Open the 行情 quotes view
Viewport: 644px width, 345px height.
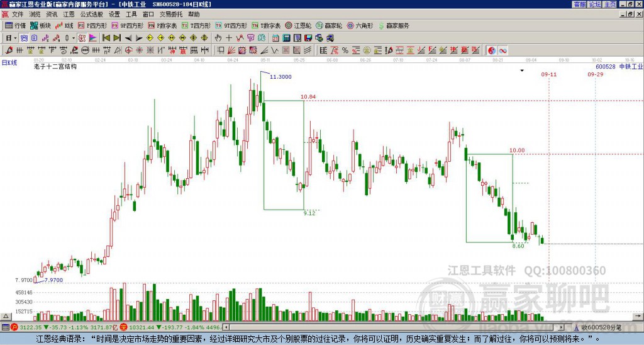click(16, 25)
